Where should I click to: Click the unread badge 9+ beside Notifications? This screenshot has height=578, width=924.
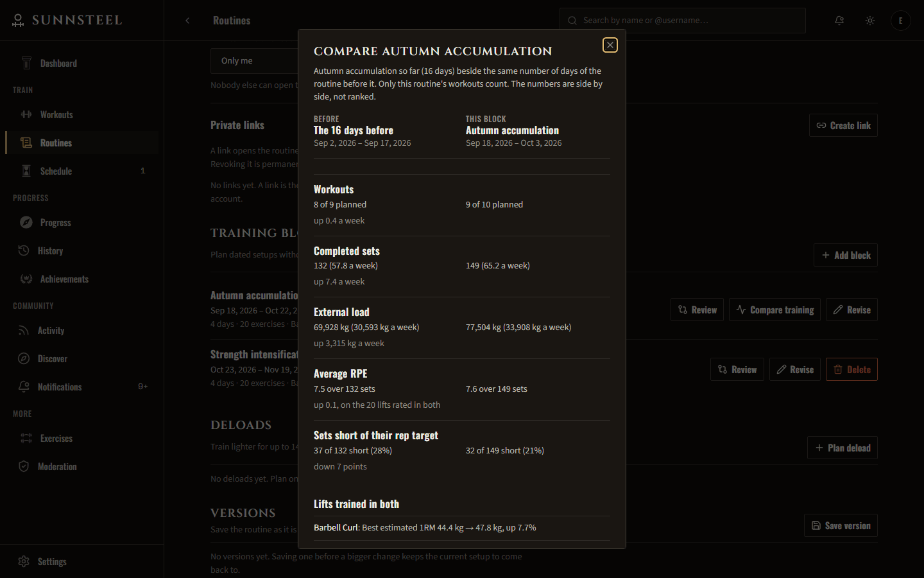click(143, 387)
